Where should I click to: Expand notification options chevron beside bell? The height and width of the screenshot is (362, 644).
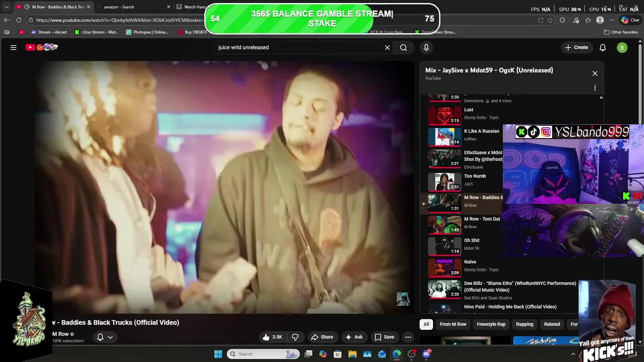point(110,337)
